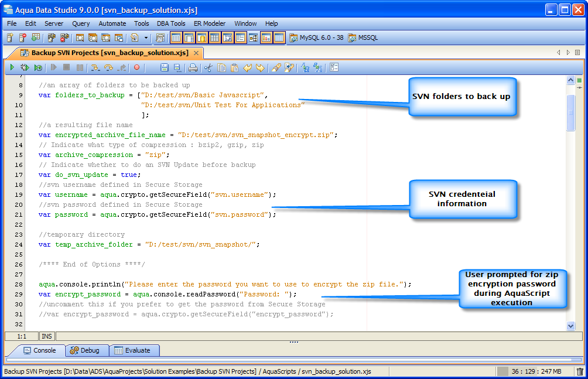Click the previous tab left arrow
Screen dimensions: 588x379
point(558,53)
